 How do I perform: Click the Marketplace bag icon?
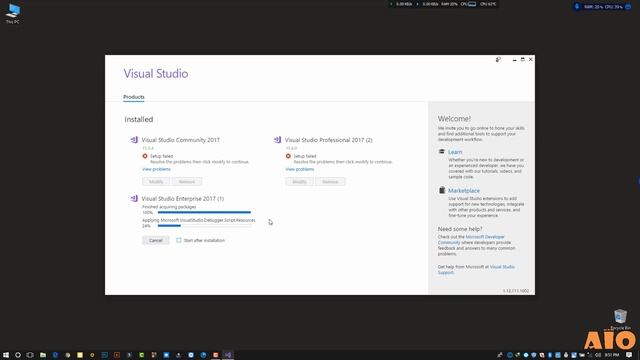(442, 190)
